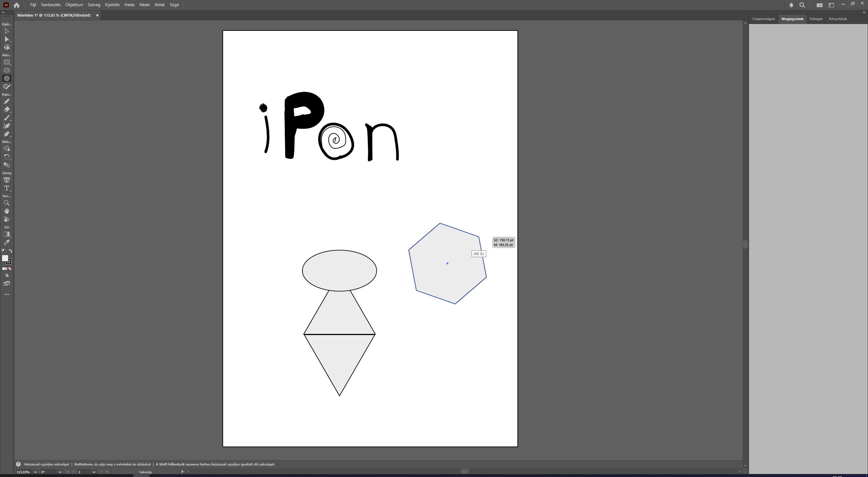Switch to Rétegek panel tab
This screenshot has height=477, width=868.
click(816, 19)
